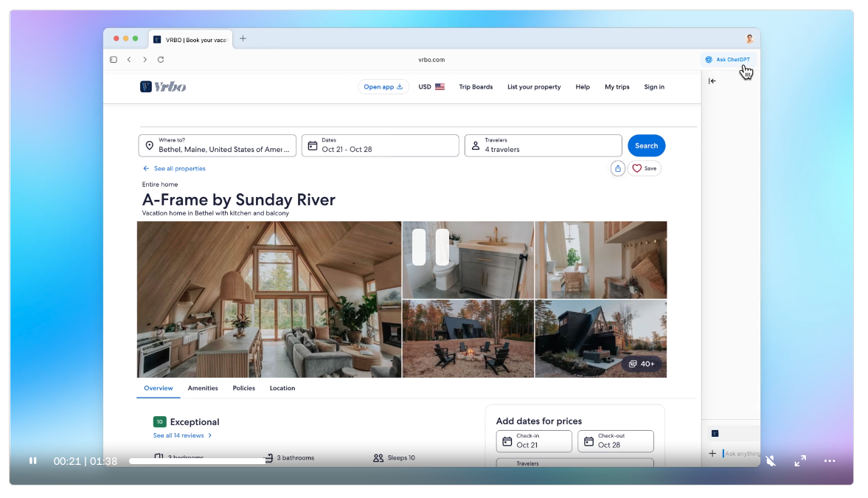Open the Check-out Oct 28 field
This screenshot has width=868, height=498.
616,441
